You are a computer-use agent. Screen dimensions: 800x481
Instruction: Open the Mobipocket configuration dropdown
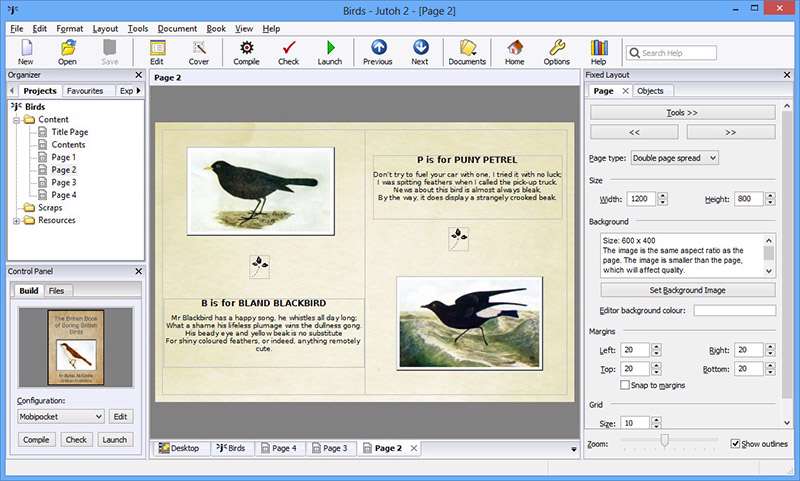pyautogui.click(x=60, y=416)
